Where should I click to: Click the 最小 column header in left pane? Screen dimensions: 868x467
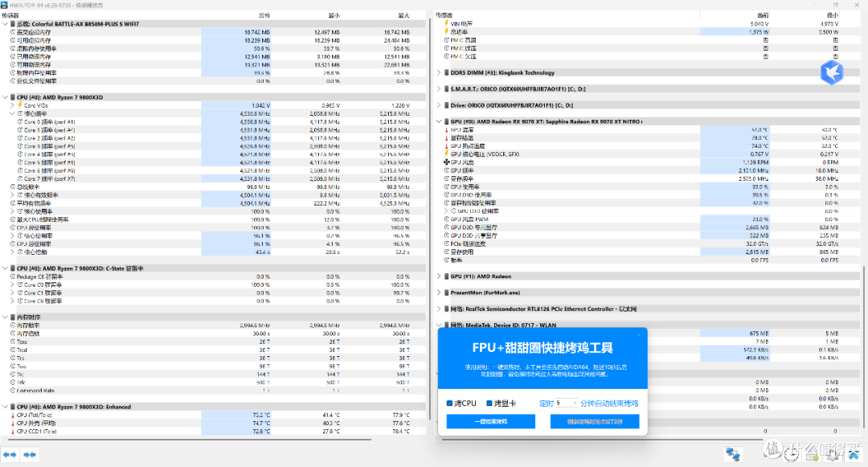coord(334,15)
